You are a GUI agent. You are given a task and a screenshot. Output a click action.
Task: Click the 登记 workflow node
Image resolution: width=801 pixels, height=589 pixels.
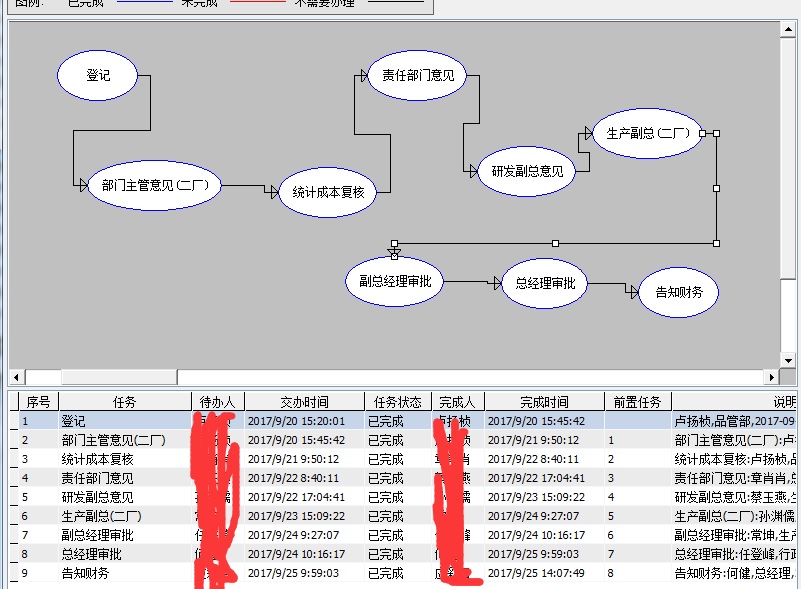pyautogui.click(x=97, y=75)
